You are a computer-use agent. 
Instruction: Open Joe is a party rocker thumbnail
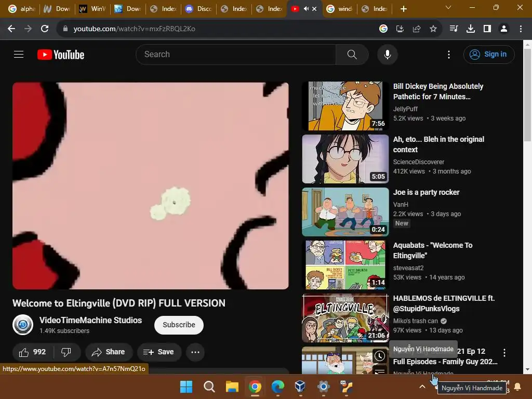tap(345, 212)
